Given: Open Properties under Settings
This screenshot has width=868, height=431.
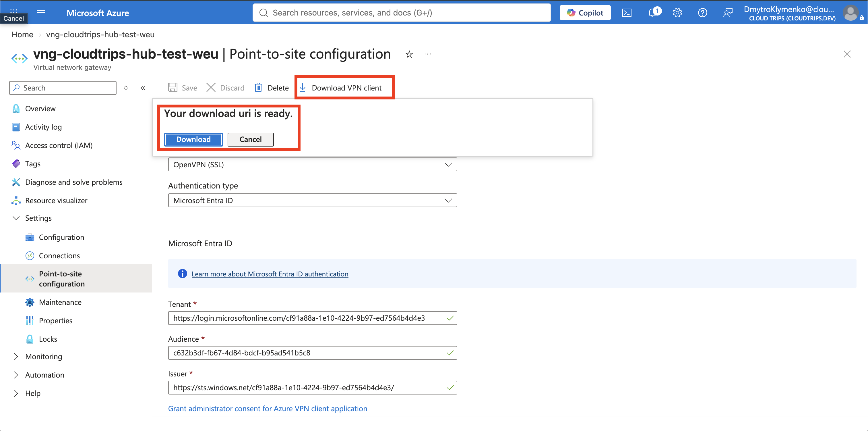Looking at the screenshot, I should tap(56, 321).
